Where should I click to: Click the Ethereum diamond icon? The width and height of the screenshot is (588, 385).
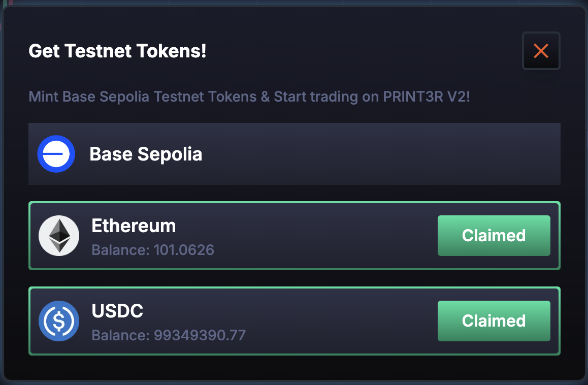click(x=59, y=236)
